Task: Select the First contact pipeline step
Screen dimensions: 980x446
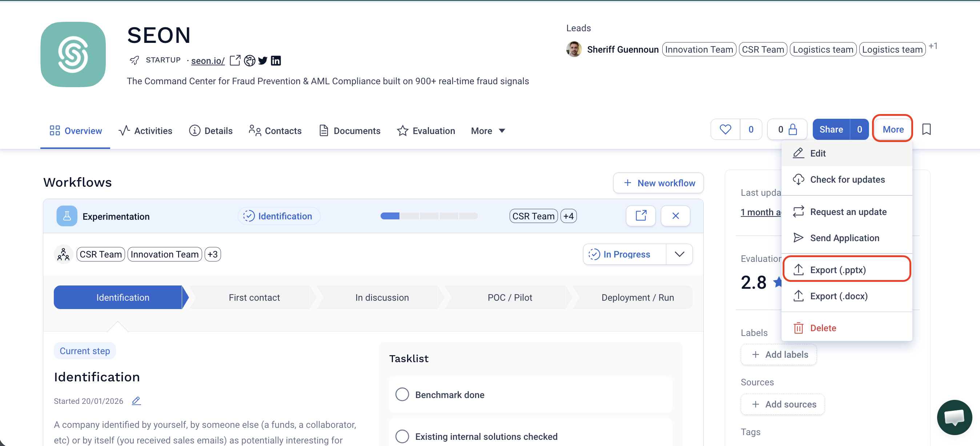Action: (254, 298)
